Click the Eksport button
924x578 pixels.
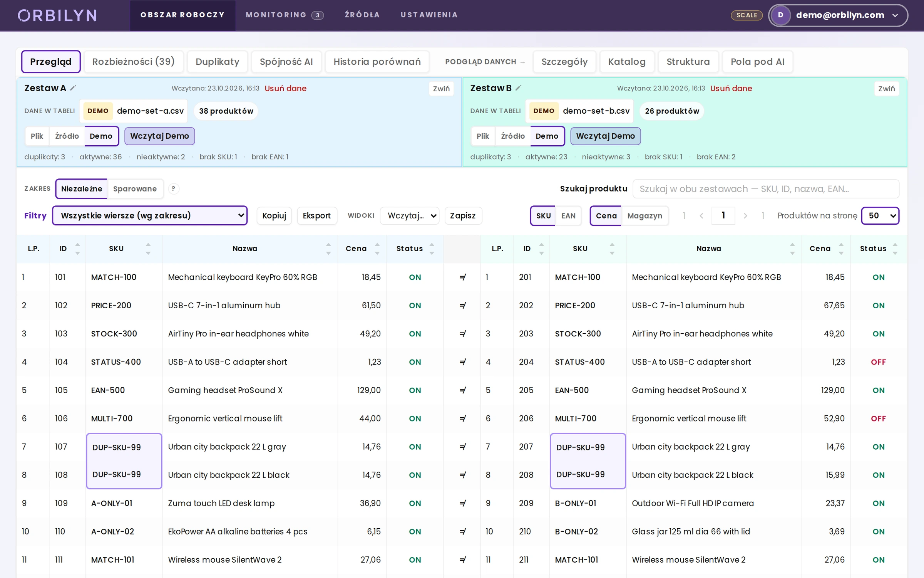click(x=316, y=215)
